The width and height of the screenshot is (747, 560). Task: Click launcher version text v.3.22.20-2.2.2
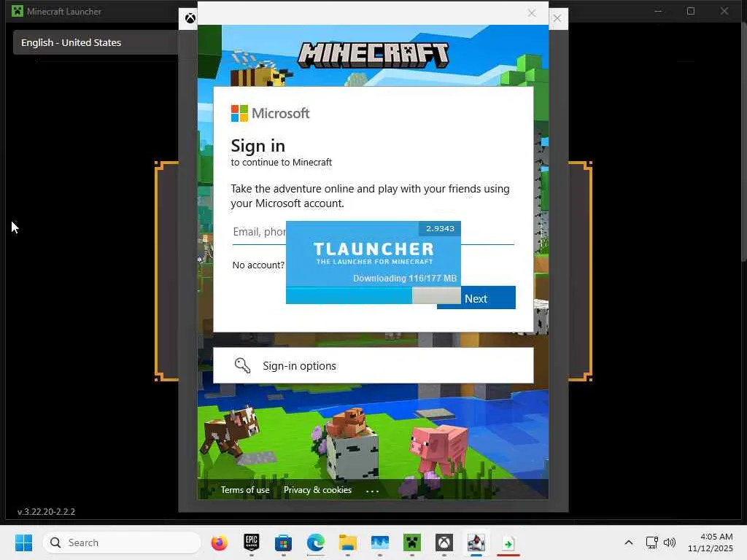46,511
